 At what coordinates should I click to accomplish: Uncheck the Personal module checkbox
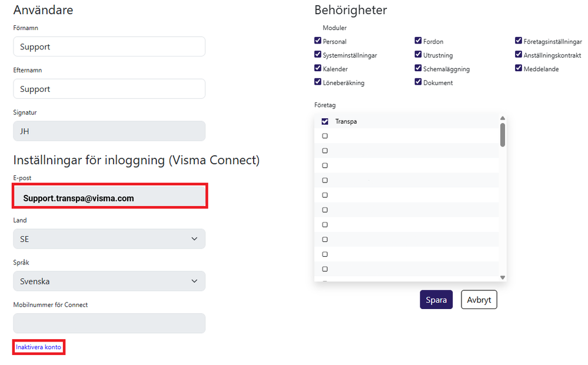[318, 41]
